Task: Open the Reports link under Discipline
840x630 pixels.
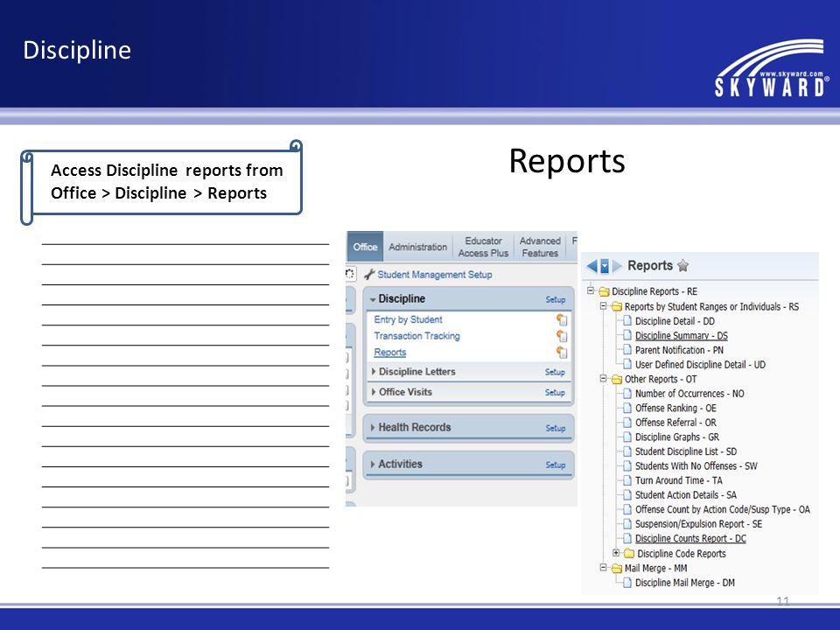Action: [x=390, y=353]
